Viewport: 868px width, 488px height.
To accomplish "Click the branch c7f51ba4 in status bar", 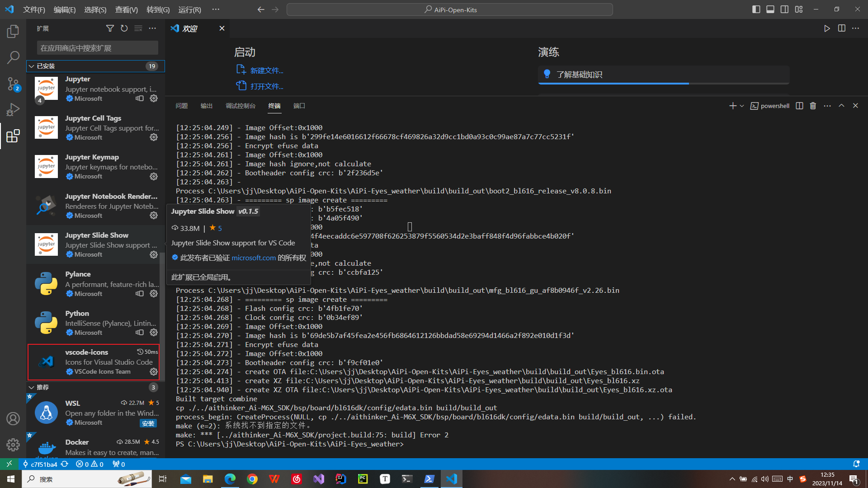I will click(x=40, y=464).
